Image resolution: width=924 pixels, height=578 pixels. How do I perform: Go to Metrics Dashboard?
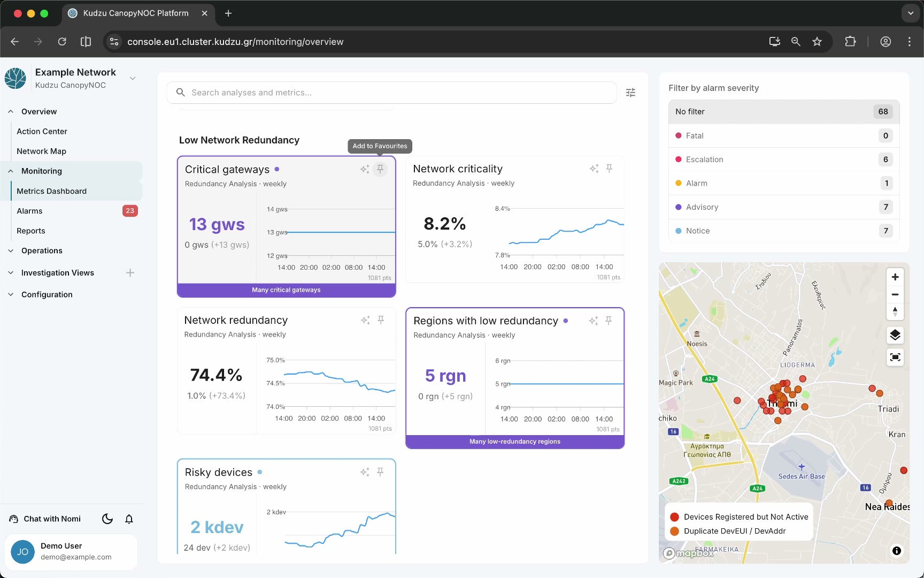click(x=51, y=191)
